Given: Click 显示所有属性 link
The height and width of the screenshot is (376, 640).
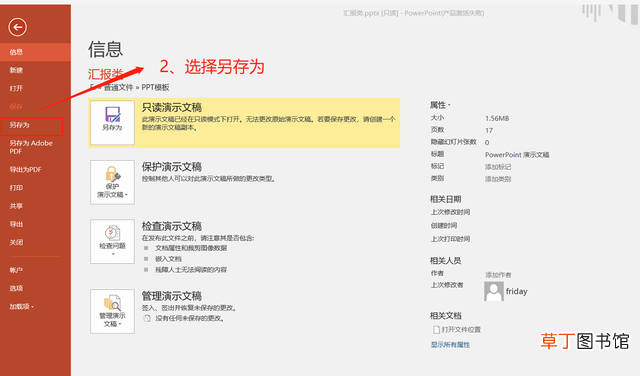Looking at the screenshot, I should point(450,345).
